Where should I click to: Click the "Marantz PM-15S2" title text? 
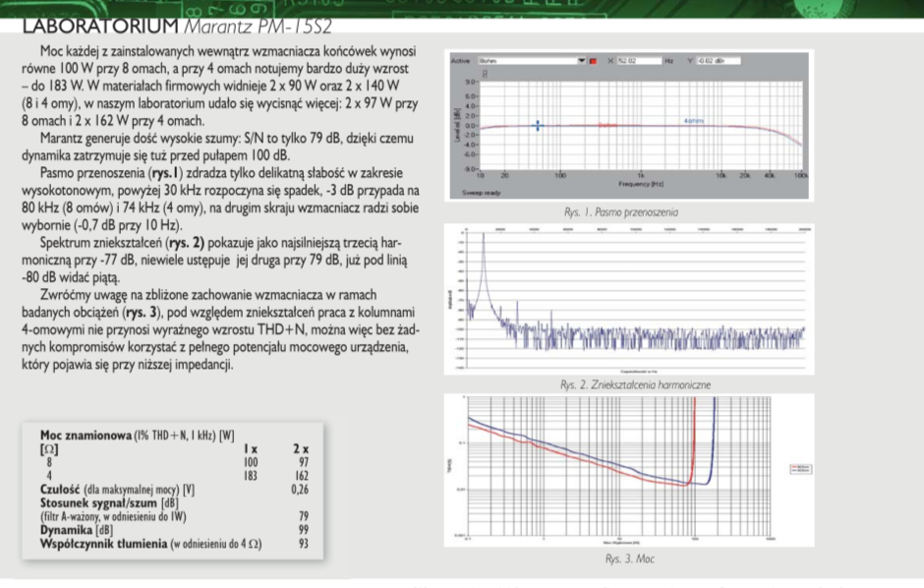coord(259,26)
